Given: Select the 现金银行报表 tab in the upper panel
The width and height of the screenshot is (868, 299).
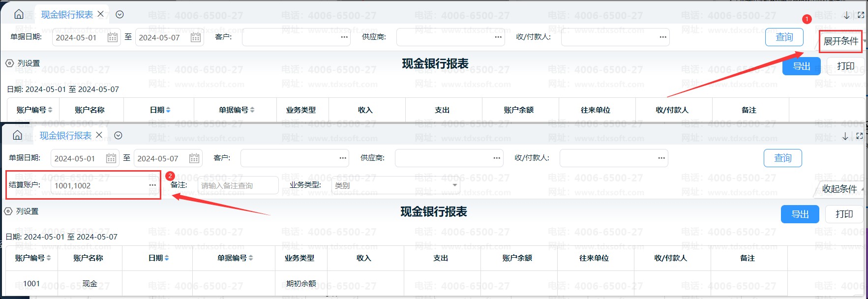Looking at the screenshot, I should pyautogui.click(x=67, y=15).
